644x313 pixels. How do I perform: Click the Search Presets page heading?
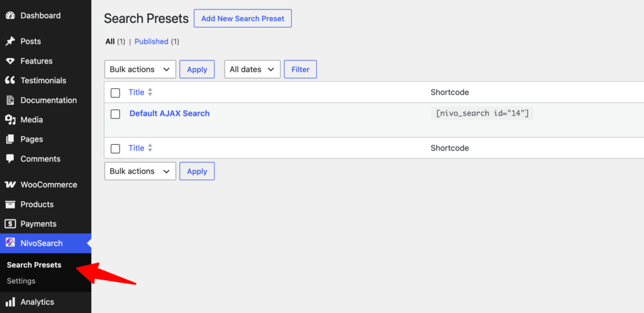coord(146,18)
